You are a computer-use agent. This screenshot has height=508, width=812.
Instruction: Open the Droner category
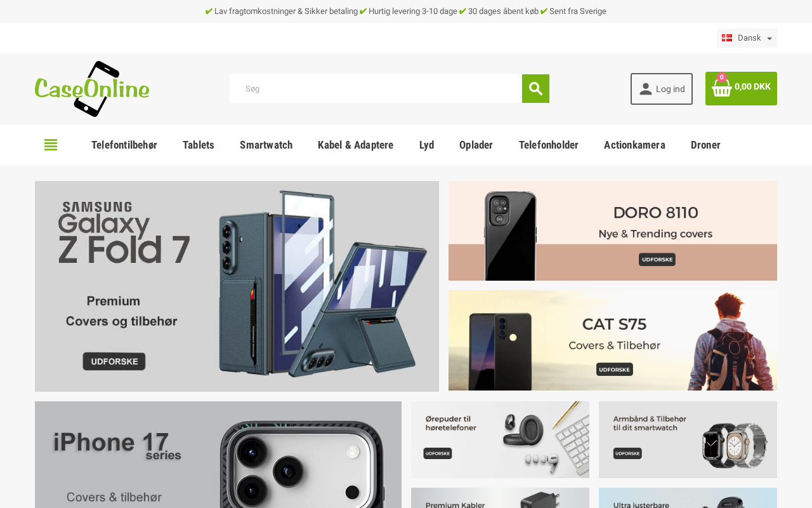[x=705, y=145]
